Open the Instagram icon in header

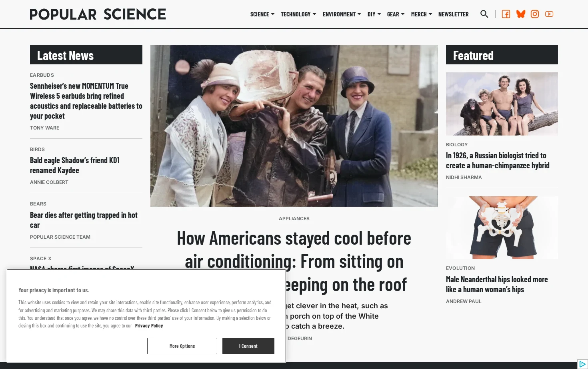click(x=535, y=14)
